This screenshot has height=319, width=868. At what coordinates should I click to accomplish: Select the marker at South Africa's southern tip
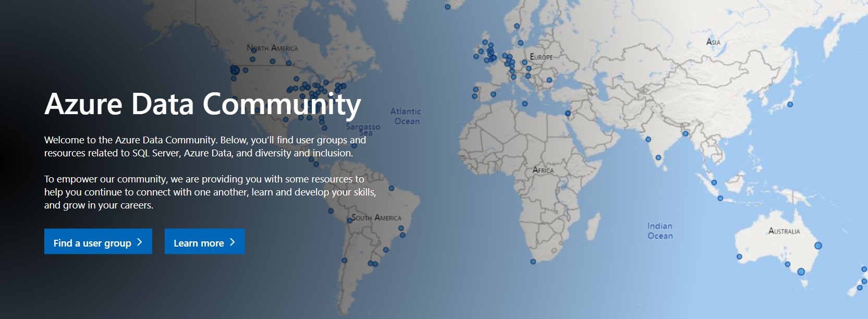[x=533, y=262]
